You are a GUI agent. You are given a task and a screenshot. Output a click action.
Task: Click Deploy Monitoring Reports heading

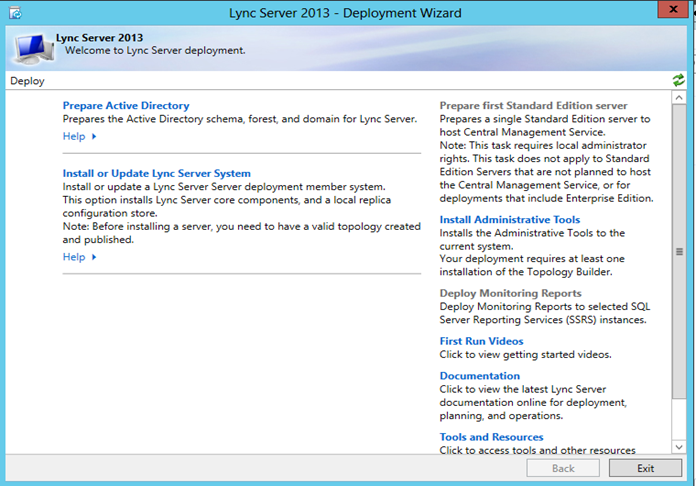point(510,293)
